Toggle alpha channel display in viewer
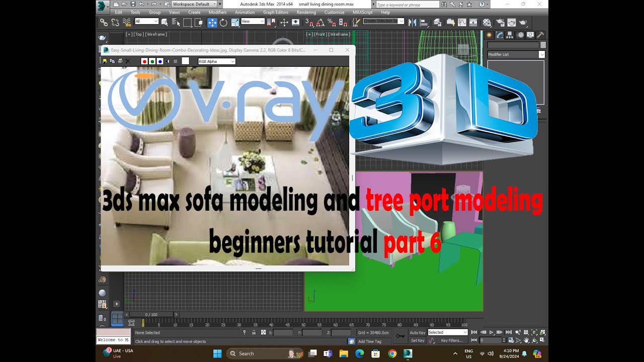The height and width of the screenshot is (362, 644). (x=168, y=61)
